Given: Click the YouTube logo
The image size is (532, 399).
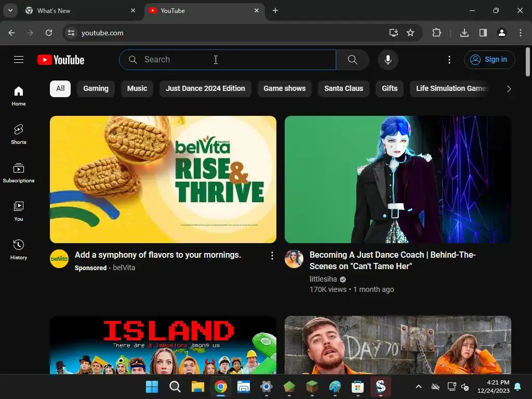Looking at the screenshot, I should 61,60.
